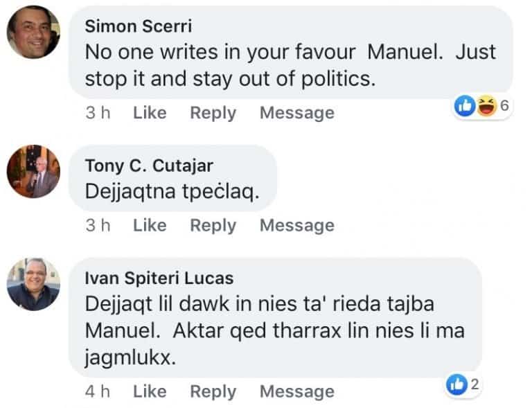Open Tony C. Cutajar's profile name link
The width and height of the screenshot is (532, 408).
click(149, 165)
